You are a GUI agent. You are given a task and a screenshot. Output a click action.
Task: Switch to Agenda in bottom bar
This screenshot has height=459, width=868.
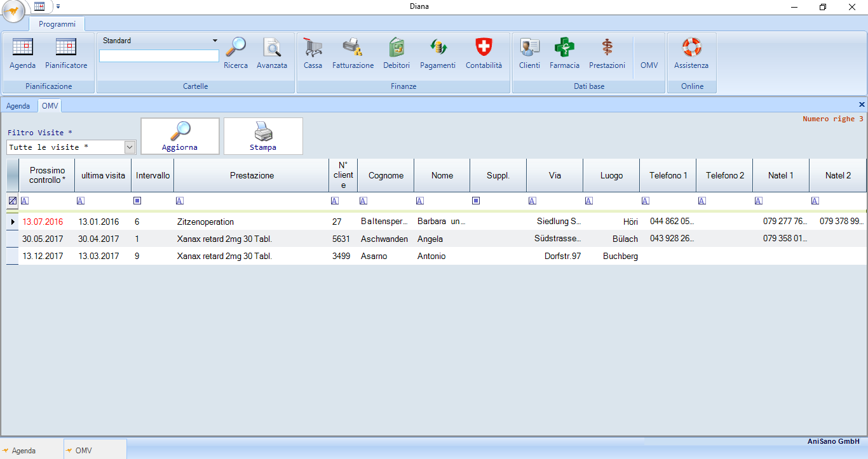(32, 450)
